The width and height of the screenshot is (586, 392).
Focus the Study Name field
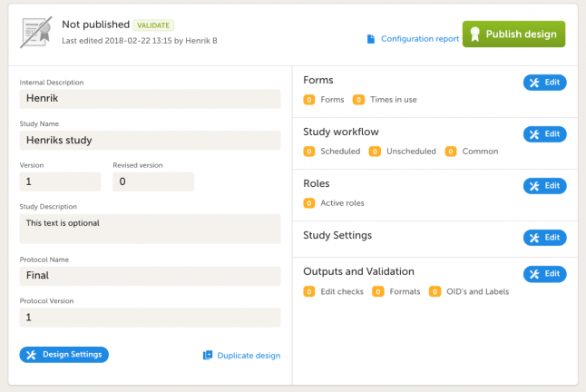click(150, 141)
